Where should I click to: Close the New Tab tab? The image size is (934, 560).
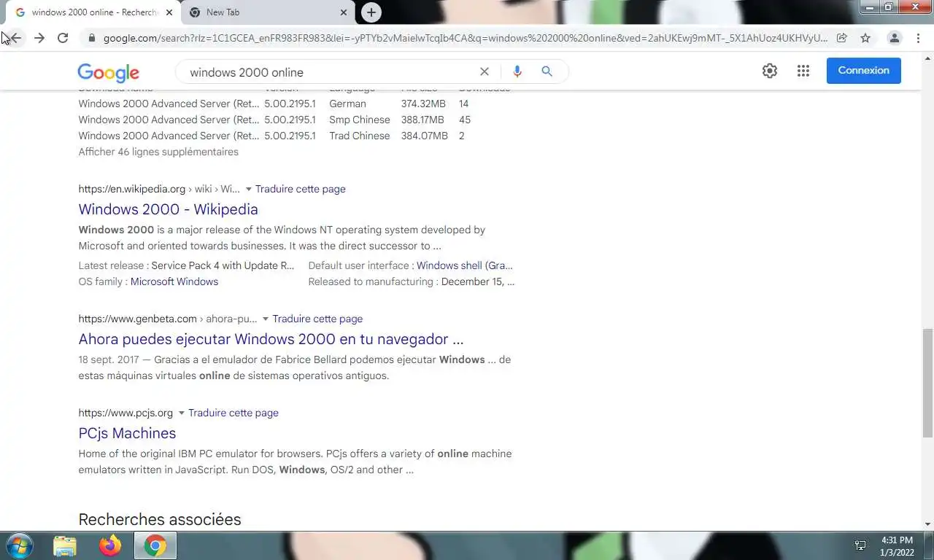(344, 12)
